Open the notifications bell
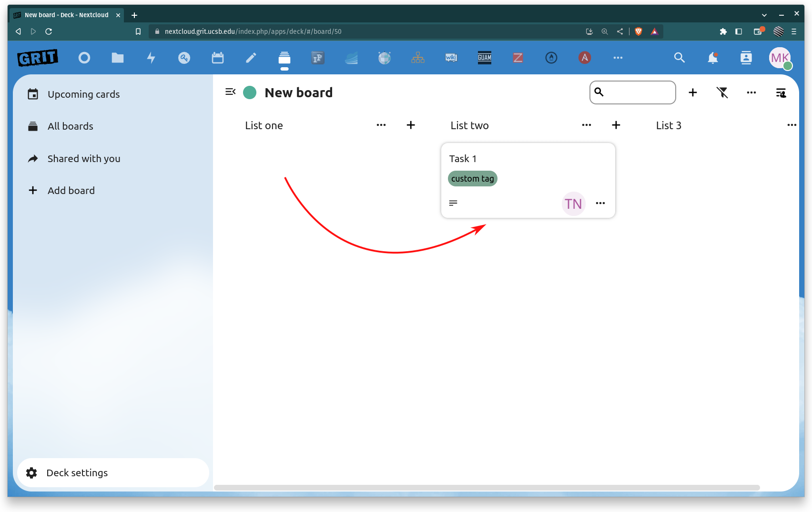Viewport: 812px width, 512px height. pyautogui.click(x=713, y=58)
